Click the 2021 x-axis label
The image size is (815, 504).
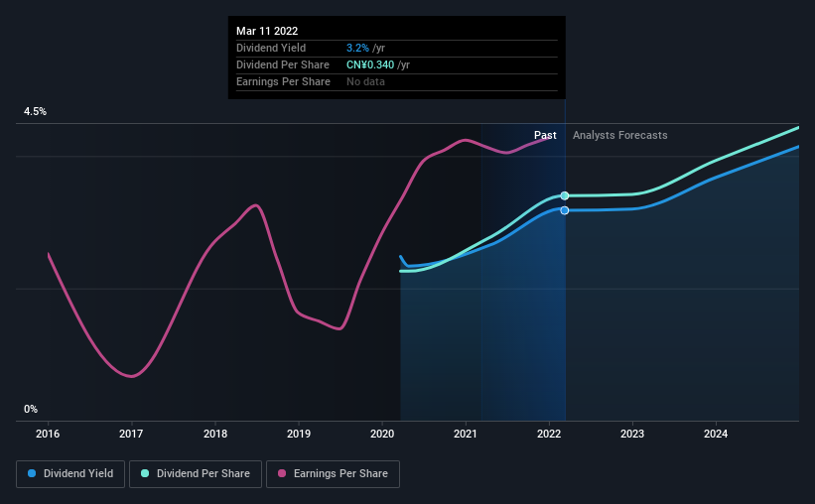[466, 434]
